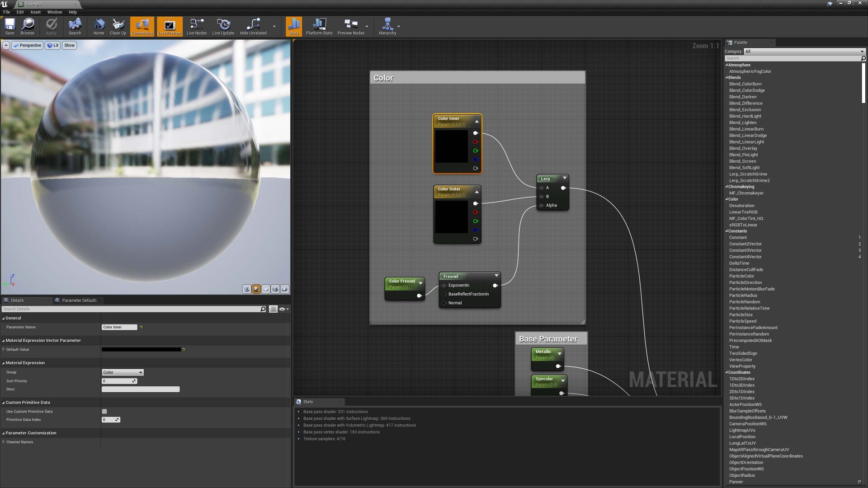Open Platform Stats panel
The width and height of the screenshot is (868, 488).
320,26
